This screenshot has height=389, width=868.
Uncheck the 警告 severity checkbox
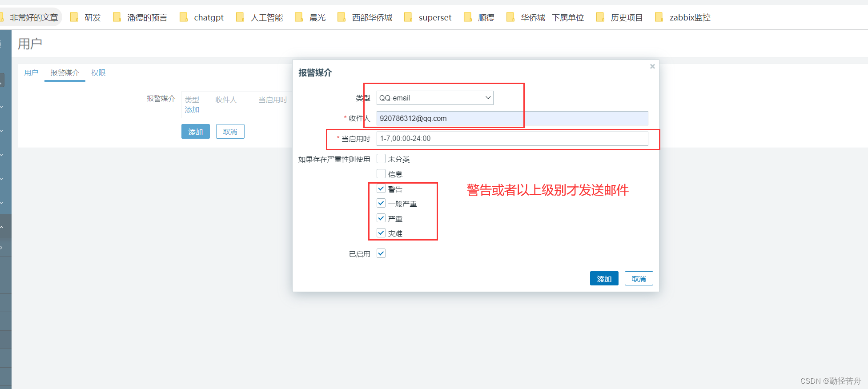381,188
